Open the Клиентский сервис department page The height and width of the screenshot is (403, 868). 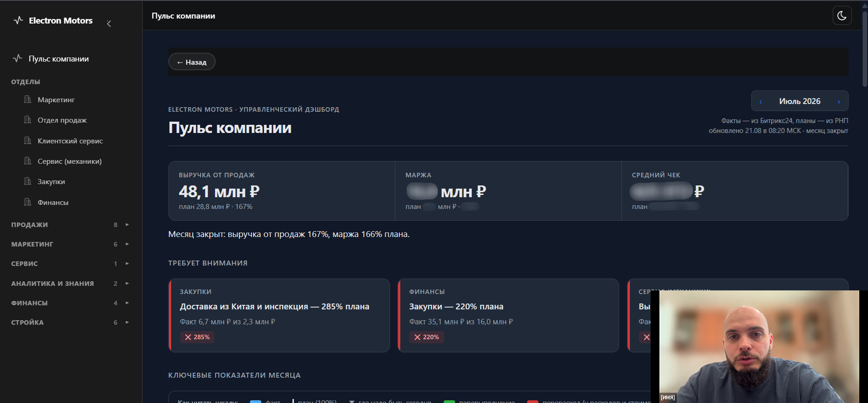[71, 141]
